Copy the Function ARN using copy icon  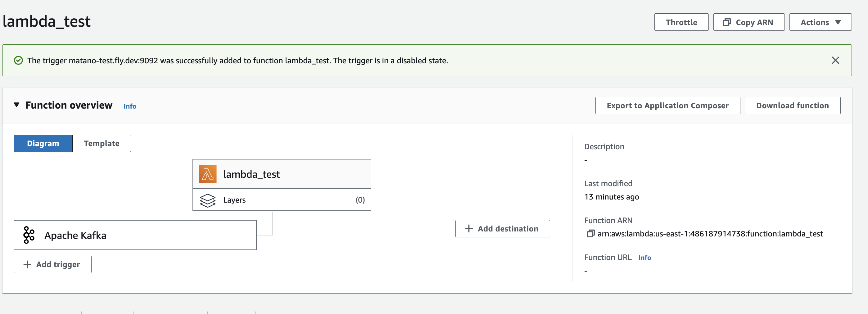click(x=590, y=233)
